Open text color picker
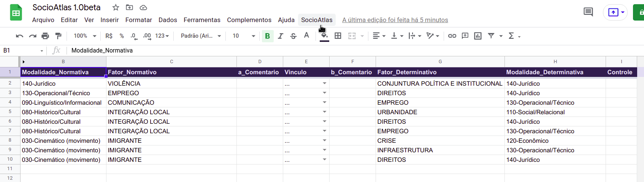 (x=306, y=36)
